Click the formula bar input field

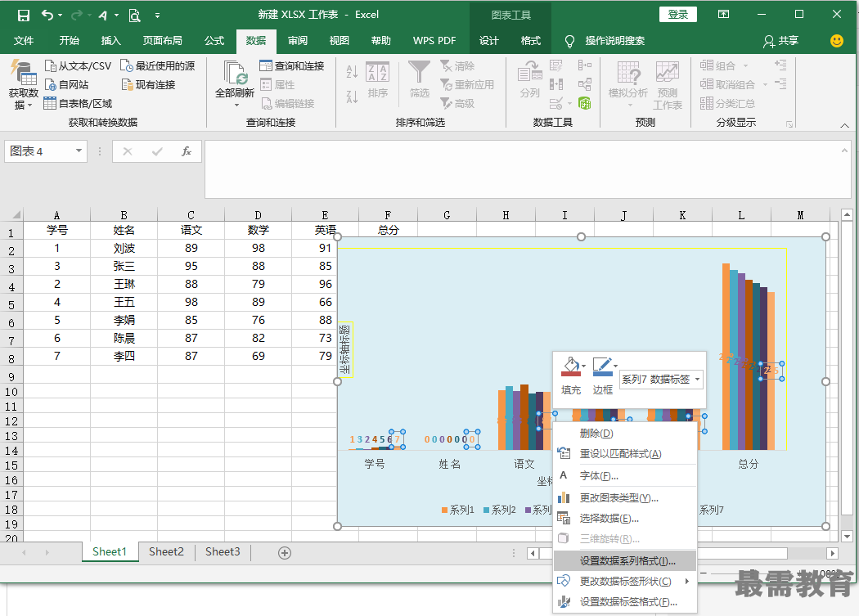pos(528,169)
